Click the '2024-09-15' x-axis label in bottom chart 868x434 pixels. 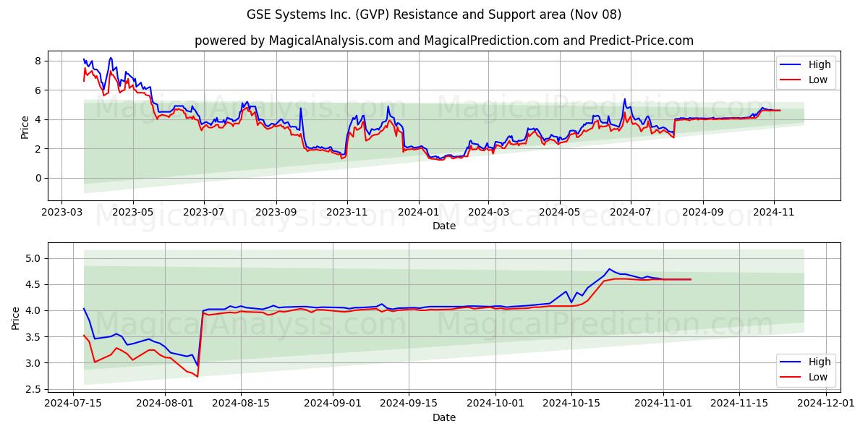point(409,404)
